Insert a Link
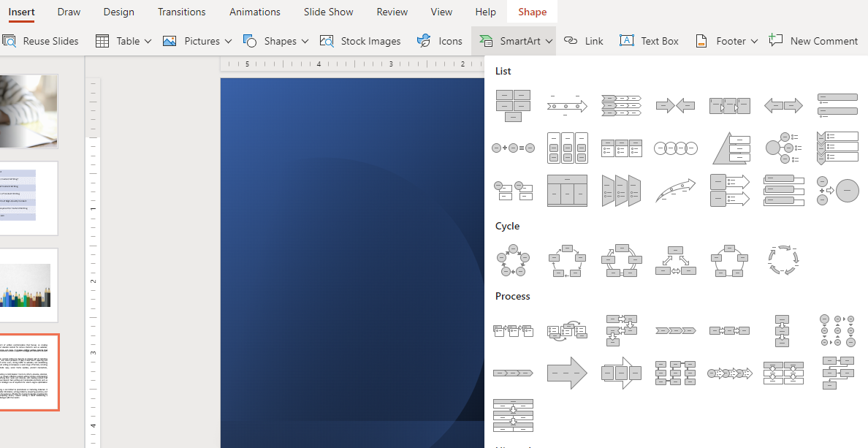 click(583, 41)
